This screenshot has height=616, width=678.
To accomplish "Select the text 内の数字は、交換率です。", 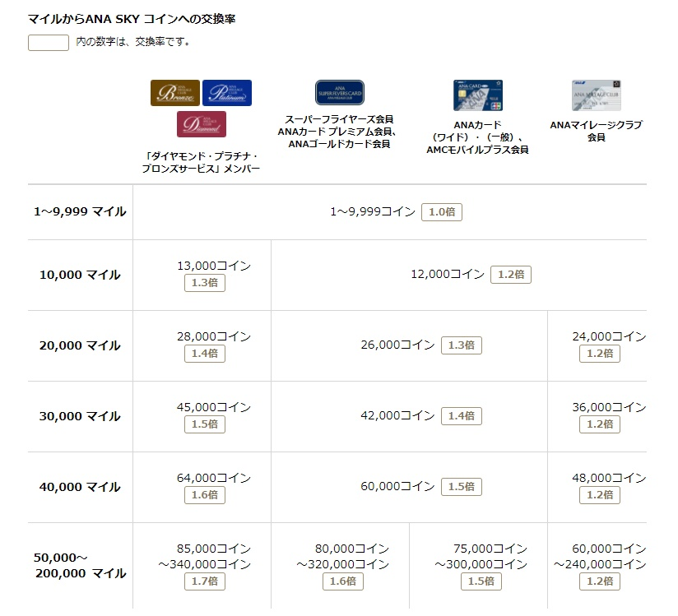I will click(133, 42).
